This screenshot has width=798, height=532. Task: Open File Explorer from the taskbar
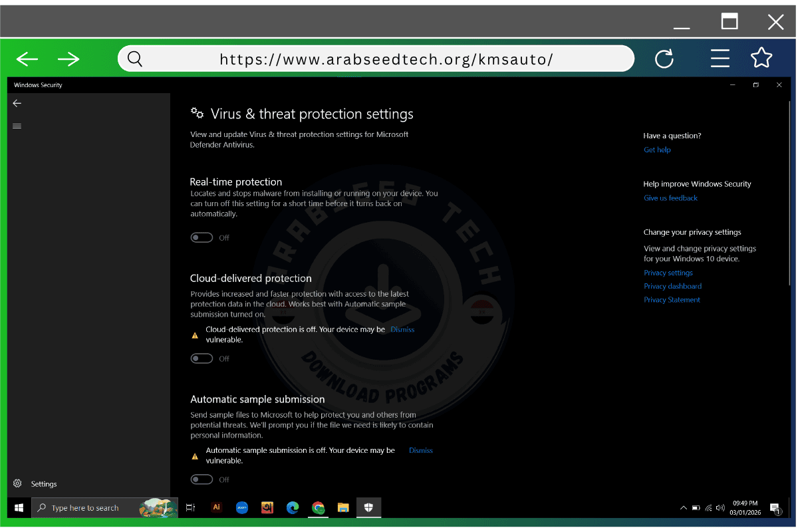tap(343, 508)
